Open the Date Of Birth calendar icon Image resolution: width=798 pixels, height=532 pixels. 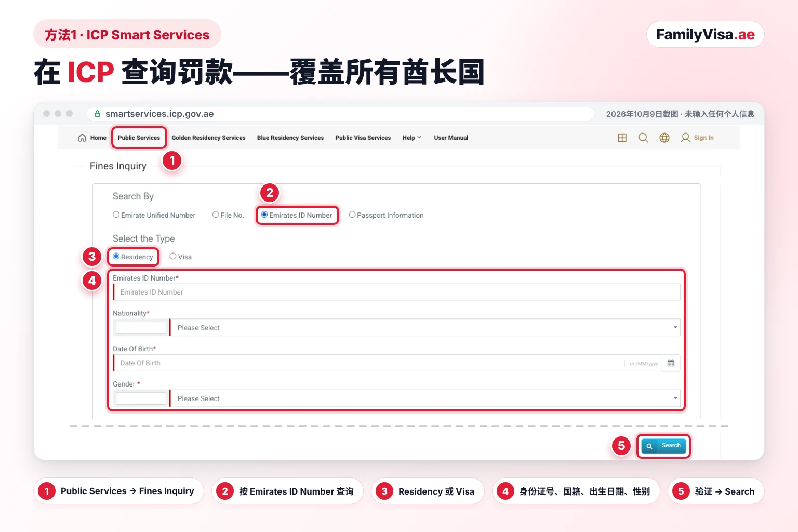pos(671,363)
